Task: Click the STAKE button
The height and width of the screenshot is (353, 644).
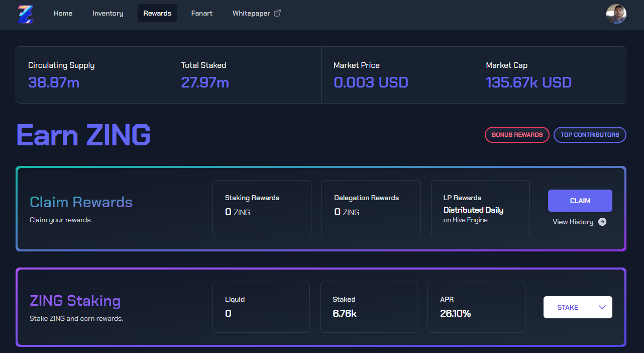Action: click(568, 307)
